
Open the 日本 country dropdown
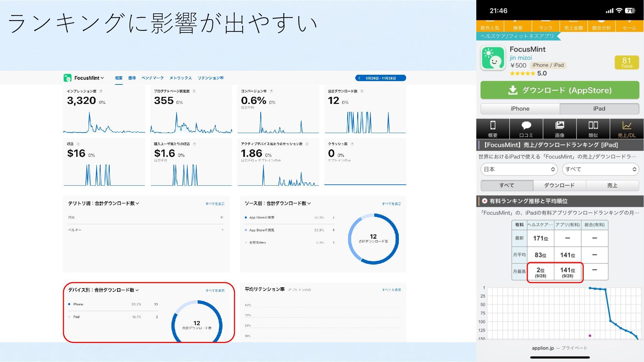[x=519, y=169]
